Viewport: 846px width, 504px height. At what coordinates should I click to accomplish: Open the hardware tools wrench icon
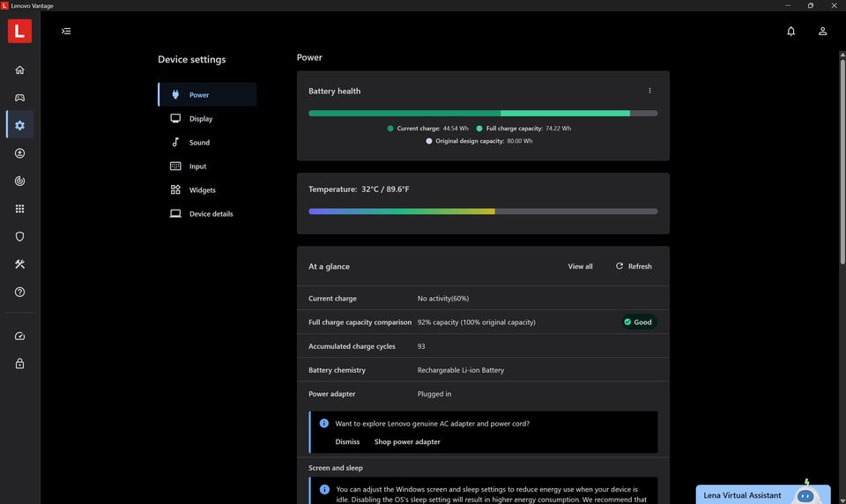pos(19,264)
